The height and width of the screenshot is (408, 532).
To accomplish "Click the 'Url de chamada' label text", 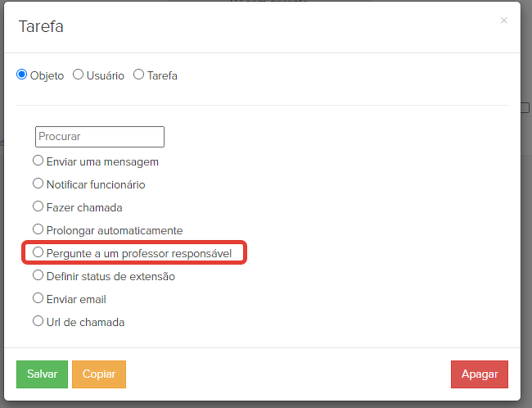I will point(85,323).
